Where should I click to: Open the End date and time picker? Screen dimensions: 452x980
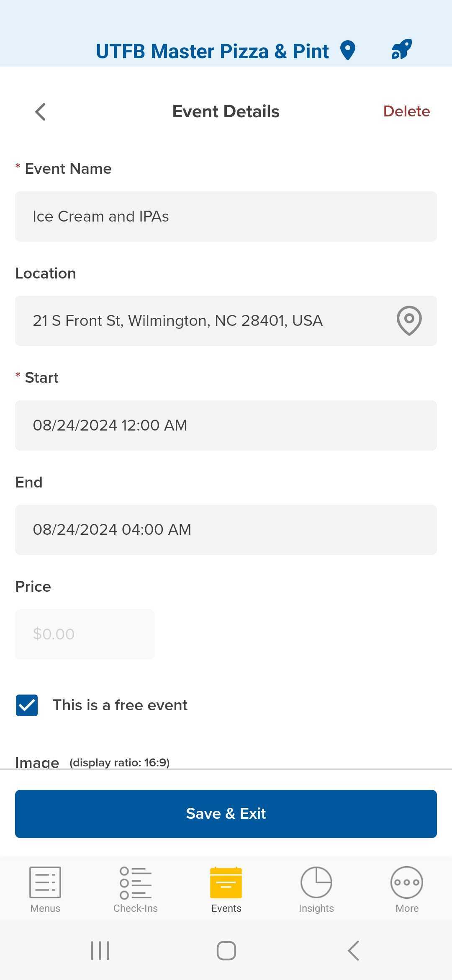tap(226, 530)
